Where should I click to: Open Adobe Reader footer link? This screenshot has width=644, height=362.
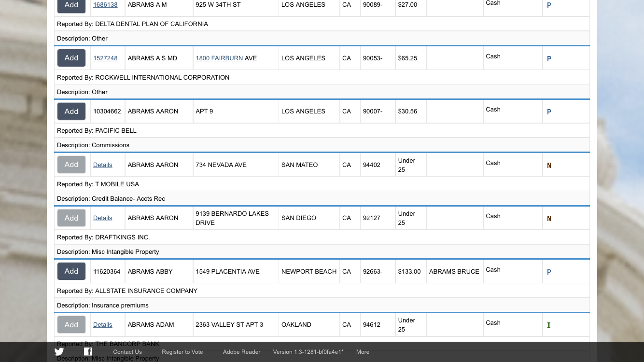point(242,352)
